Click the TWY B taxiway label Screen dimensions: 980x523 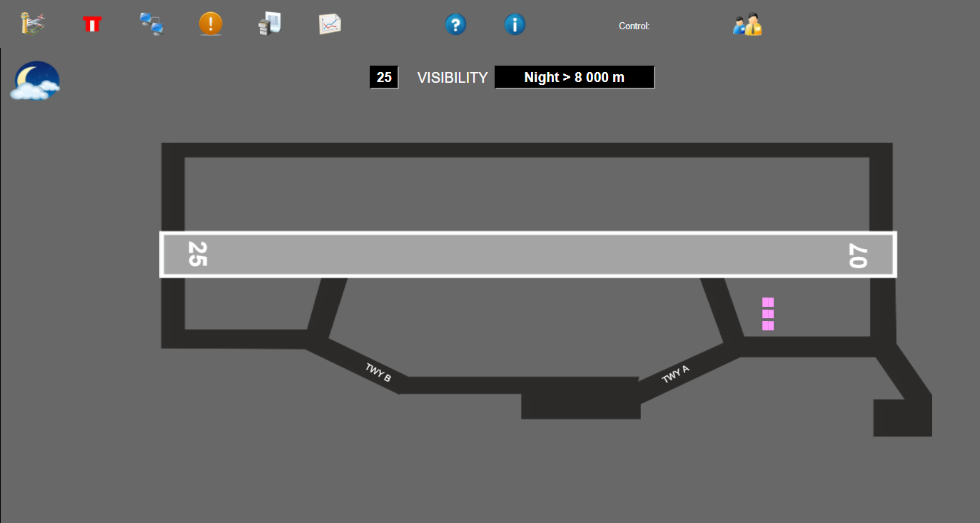tap(378, 372)
